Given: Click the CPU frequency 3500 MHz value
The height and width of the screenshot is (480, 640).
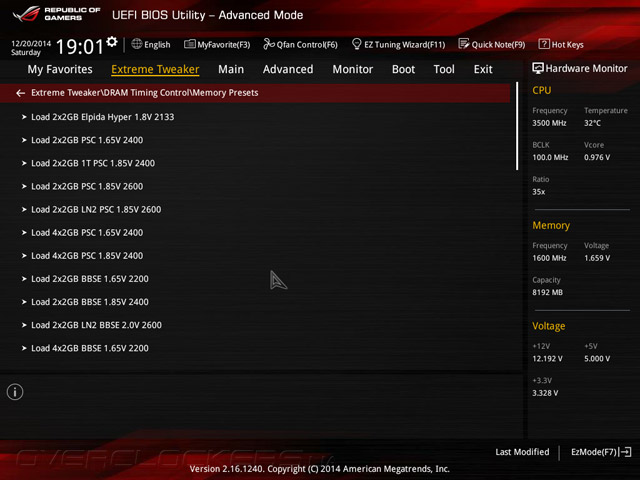Looking at the screenshot, I should click(549, 123).
